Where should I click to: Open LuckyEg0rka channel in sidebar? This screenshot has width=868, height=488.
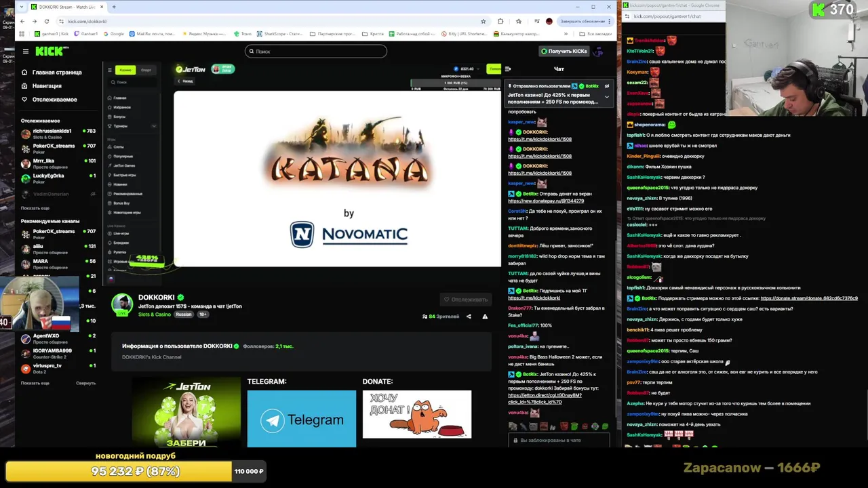pos(58,178)
